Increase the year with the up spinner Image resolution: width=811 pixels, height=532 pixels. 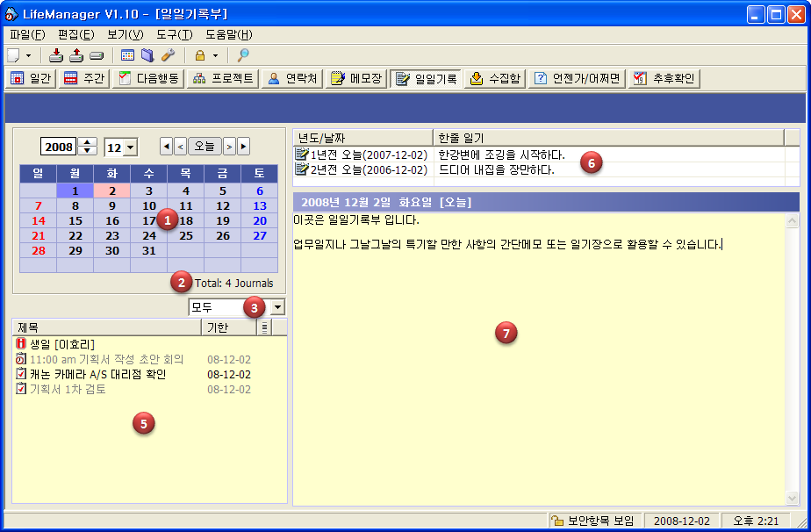pos(88,142)
